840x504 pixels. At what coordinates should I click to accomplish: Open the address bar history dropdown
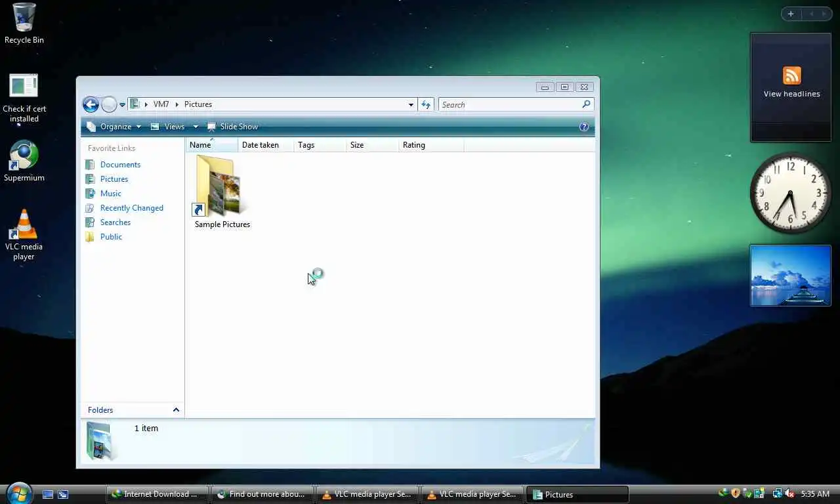(411, 104)
